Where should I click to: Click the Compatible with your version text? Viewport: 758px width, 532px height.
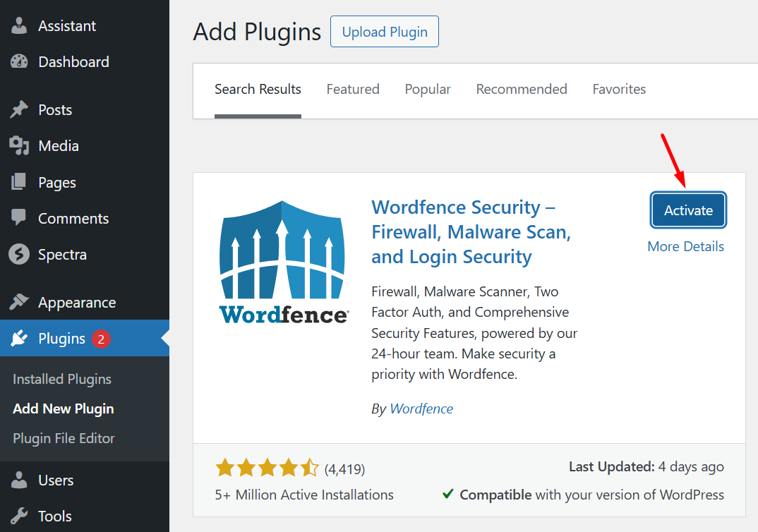[x=591, y=495]
